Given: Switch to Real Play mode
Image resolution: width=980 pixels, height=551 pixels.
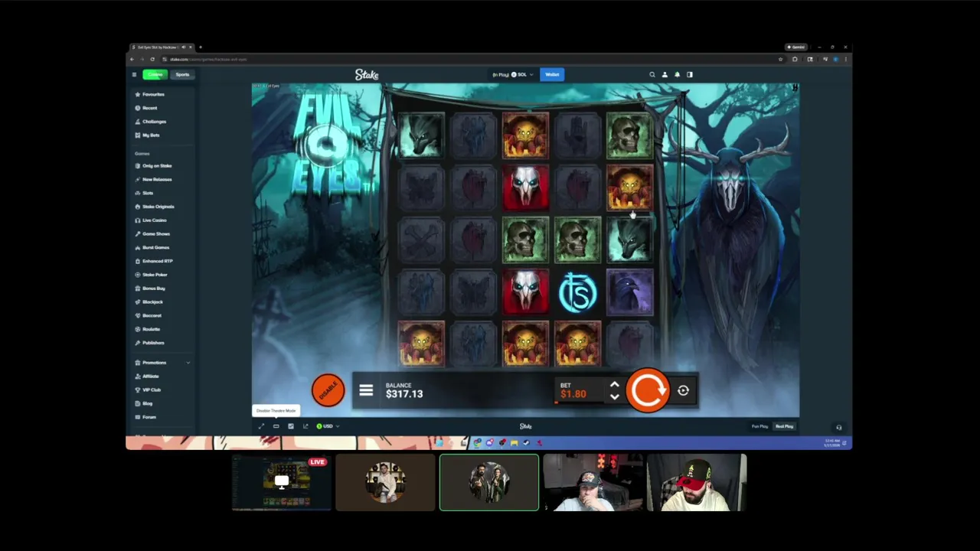Looking at the screenshot, I should [x=784, y=426].
